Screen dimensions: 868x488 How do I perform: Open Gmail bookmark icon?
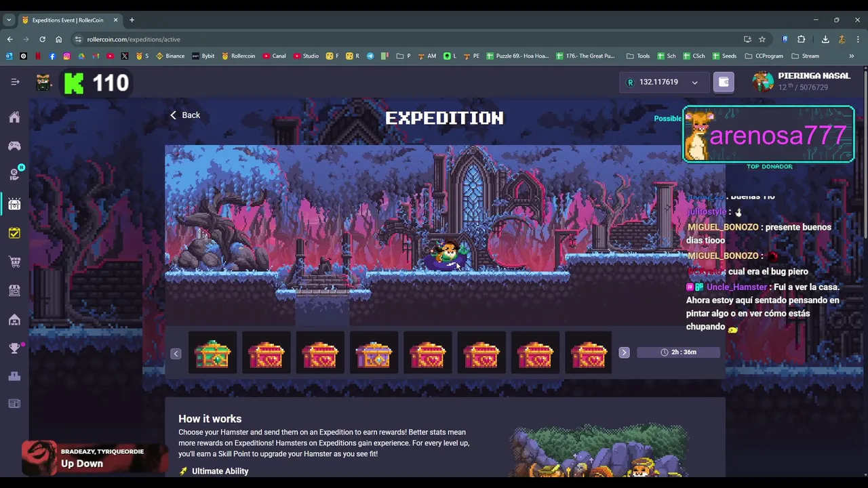click(x=96, y=56)
